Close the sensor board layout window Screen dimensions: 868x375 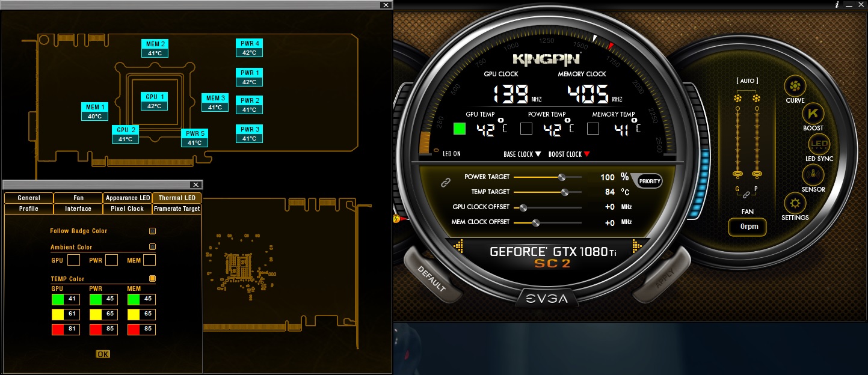click(386, 5)
